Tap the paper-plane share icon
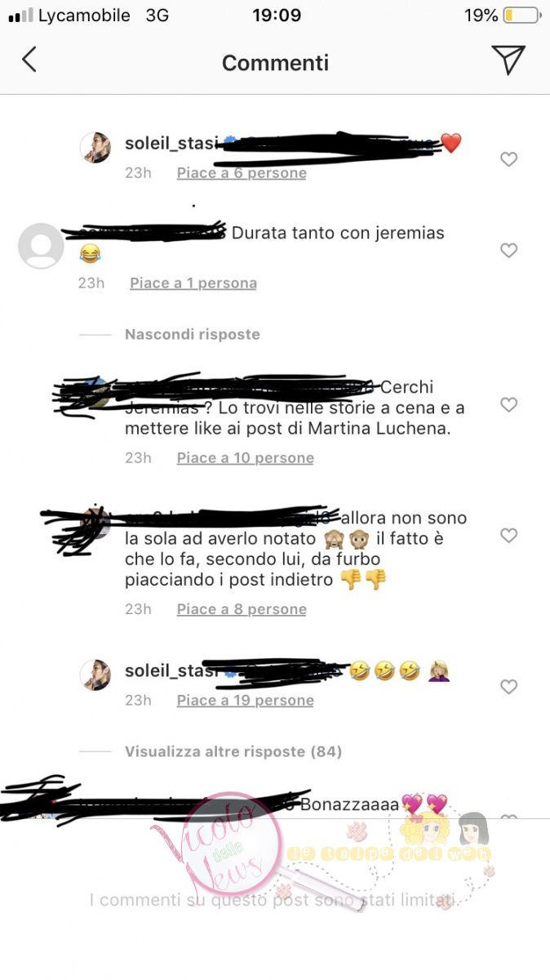 click(508, 60)
